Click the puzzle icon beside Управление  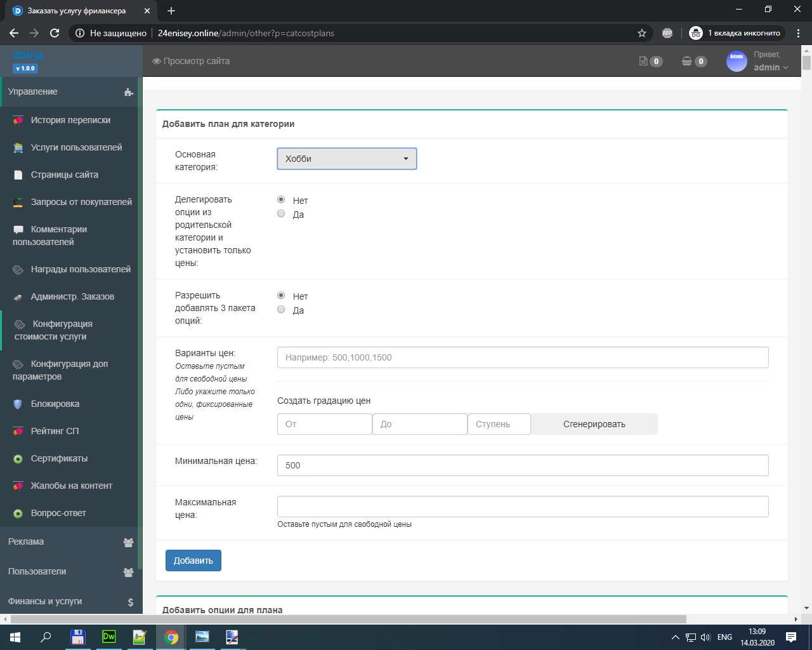pos(129,92)
